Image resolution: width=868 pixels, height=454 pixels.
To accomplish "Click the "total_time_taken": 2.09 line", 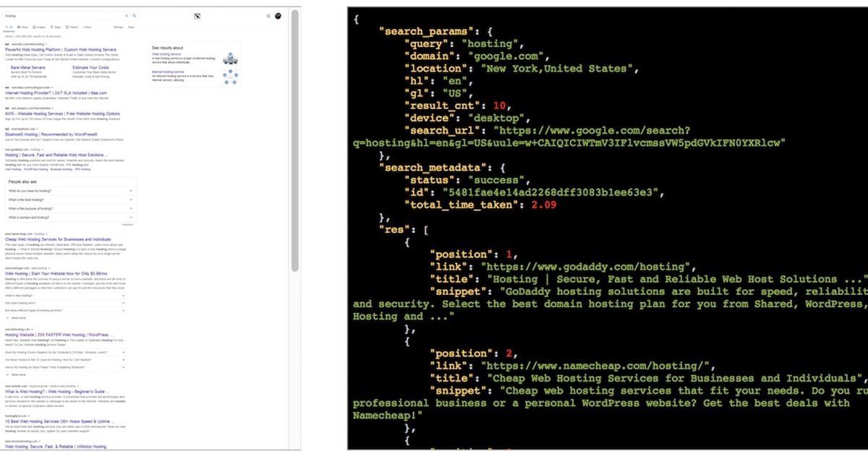I will tap(481, 205).
